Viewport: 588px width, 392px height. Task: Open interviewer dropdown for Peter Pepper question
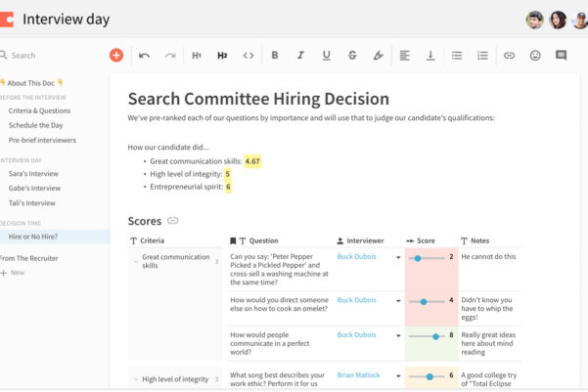tap(398, 258)
